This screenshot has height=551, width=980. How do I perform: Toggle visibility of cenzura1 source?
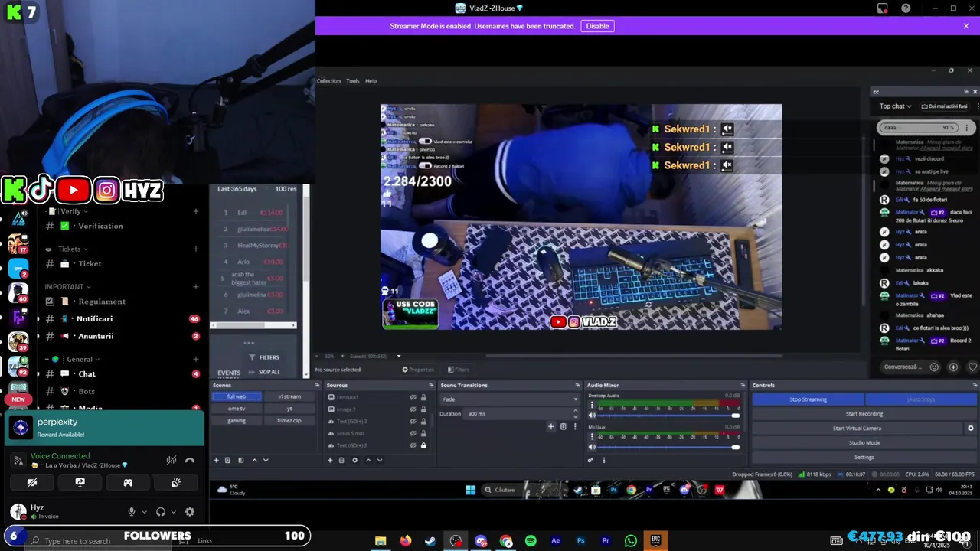coord(413,397)
